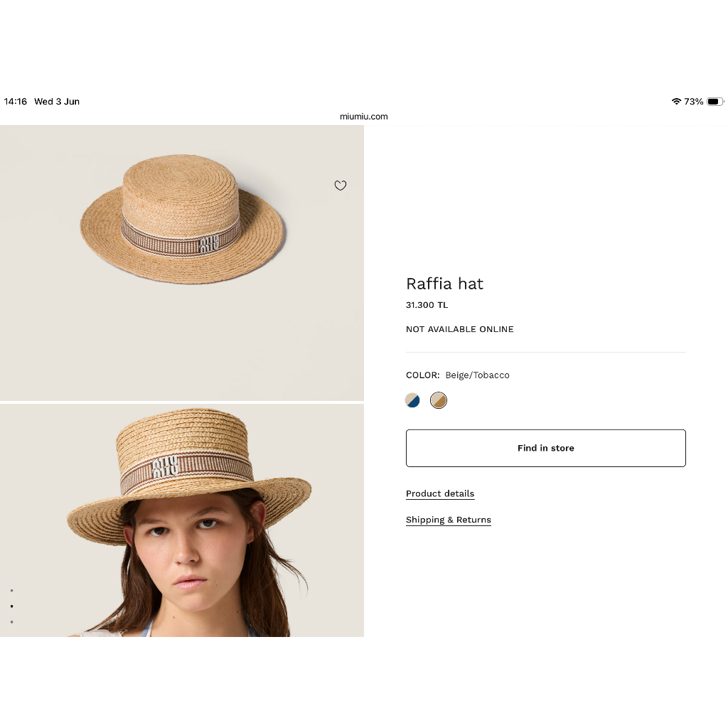This screenshot has height=728, width=728.
Task: Tap the battery icon in status bar
Action: pyautogui.click(x=715, y=102)
